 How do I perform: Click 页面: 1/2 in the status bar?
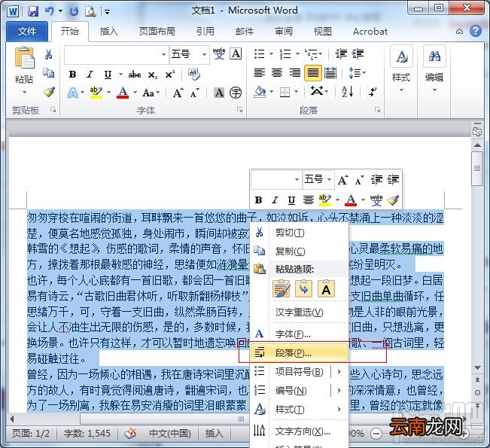pyautogui.click(x=31, y=433)
